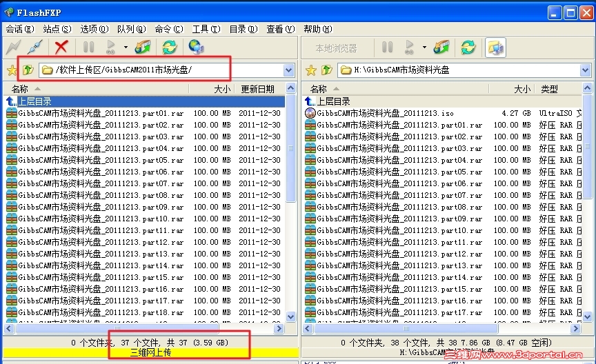Click the right pane play queue icon
This screenshot has height=364, width=596.
click(409, 47)
